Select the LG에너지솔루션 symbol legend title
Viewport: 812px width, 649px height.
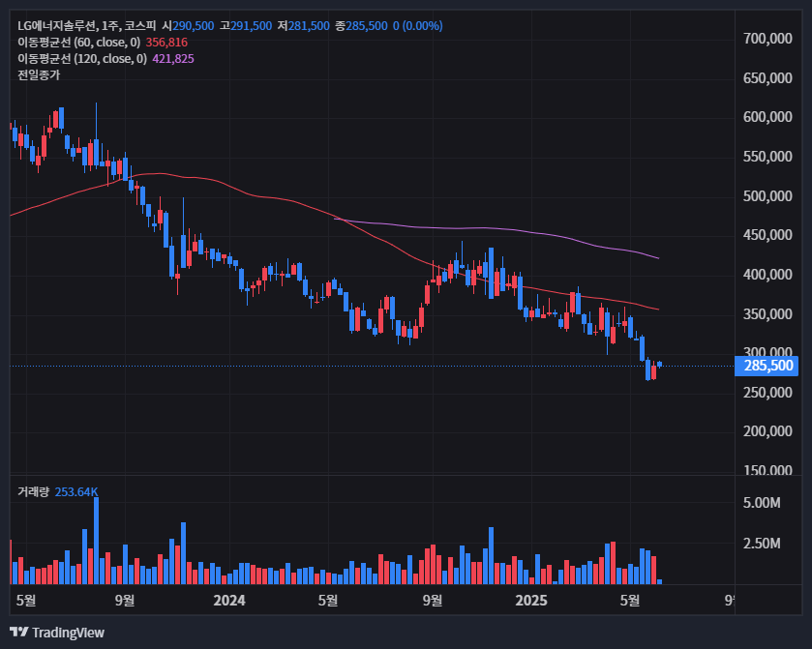click(86, 26)
